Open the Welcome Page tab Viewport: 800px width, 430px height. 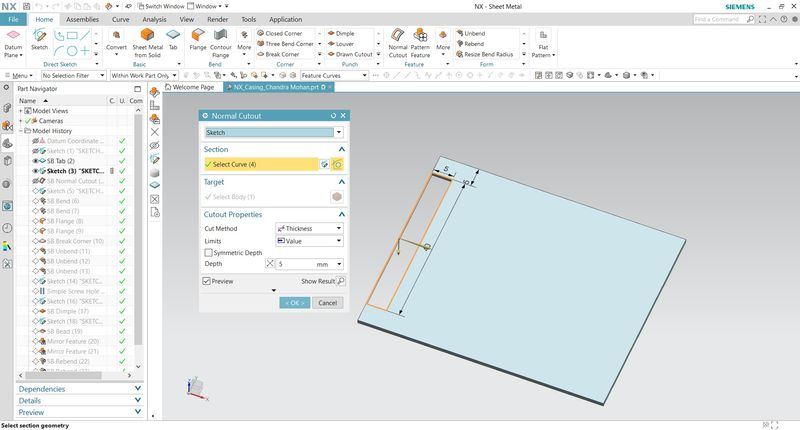tap(189, 87)
